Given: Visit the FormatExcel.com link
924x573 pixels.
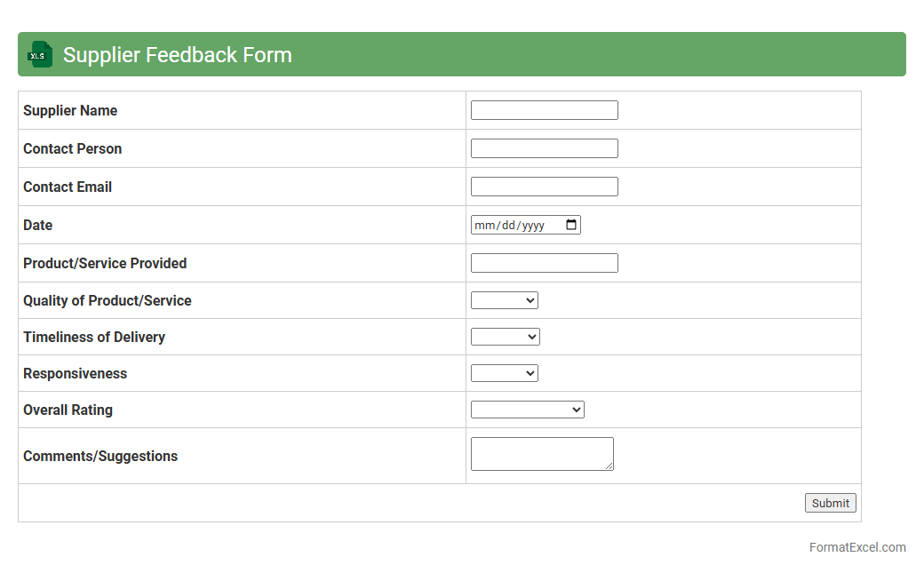Looking at the screenshot, I should tap(856, 547).
